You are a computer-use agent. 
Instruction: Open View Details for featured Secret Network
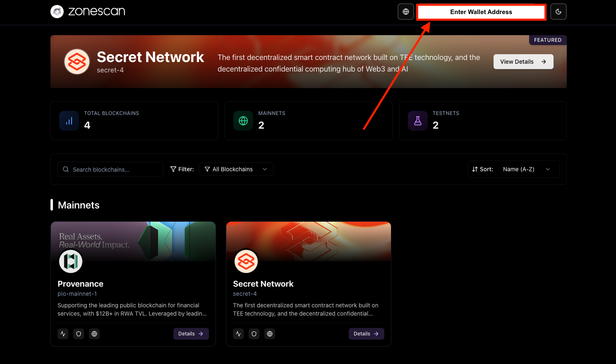click(x=523, y=62)
